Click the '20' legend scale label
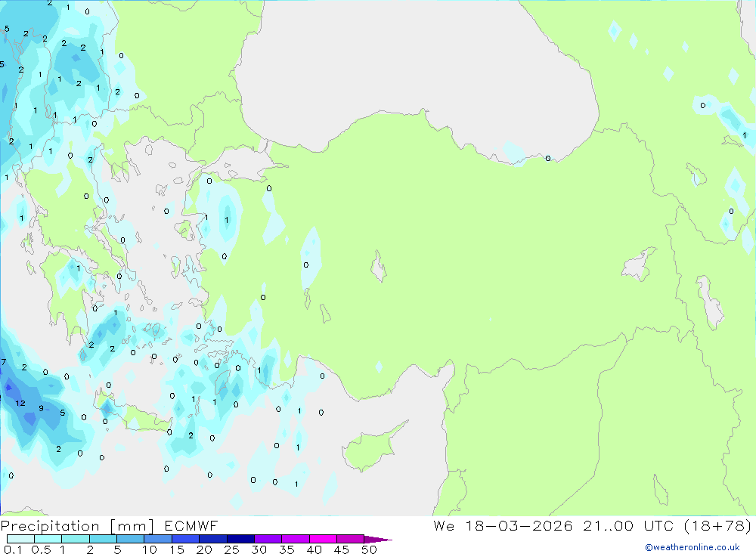Screen dimensions: 756x554 (x=204, y=549)
